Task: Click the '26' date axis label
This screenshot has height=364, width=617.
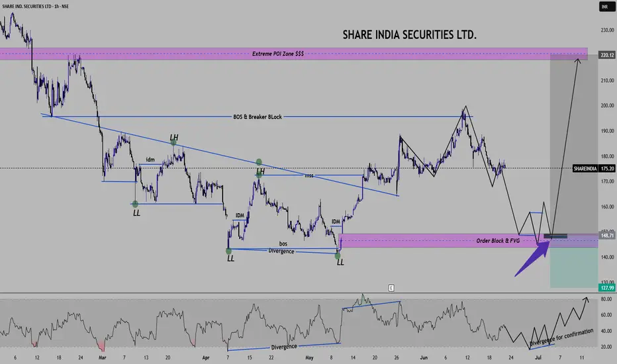Action: [397, 357]
